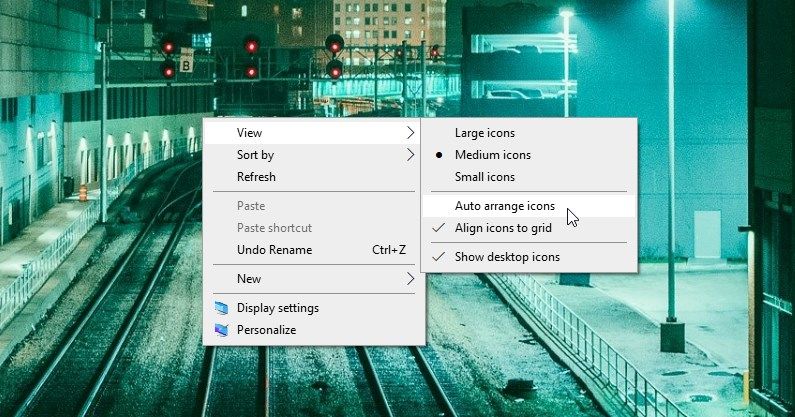
Task: Expand the arrow next to New
Action: (410, 279)
